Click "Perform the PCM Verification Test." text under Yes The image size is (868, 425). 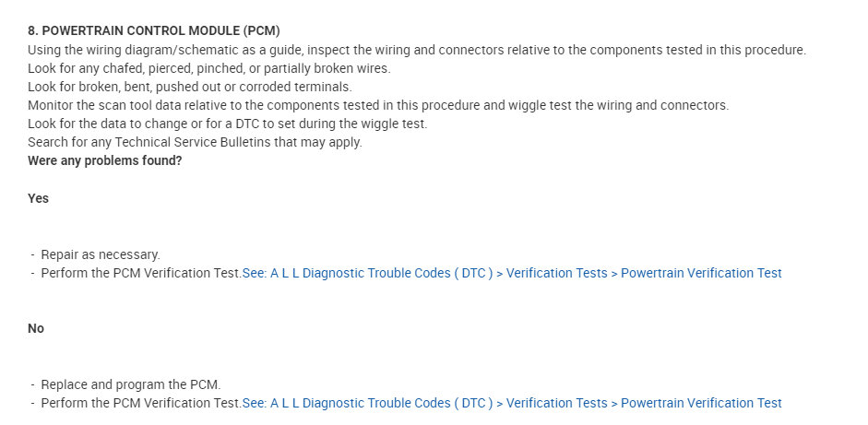140,273
